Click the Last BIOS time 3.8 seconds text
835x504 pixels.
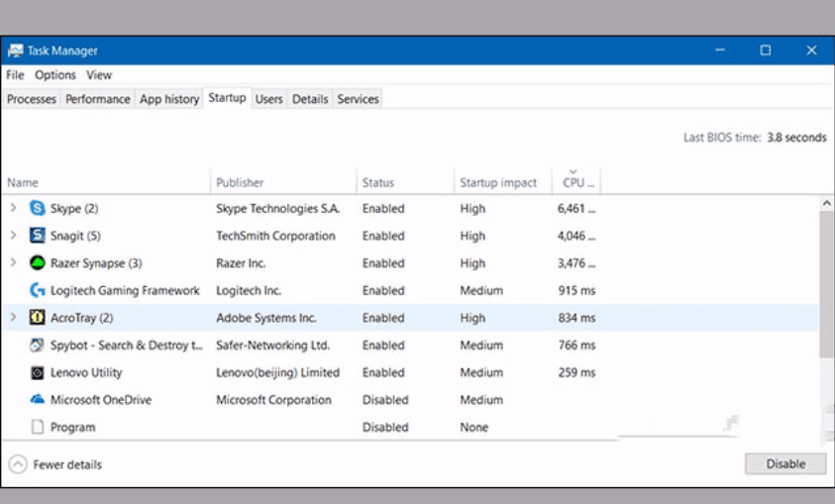click(x=755, y=138)
